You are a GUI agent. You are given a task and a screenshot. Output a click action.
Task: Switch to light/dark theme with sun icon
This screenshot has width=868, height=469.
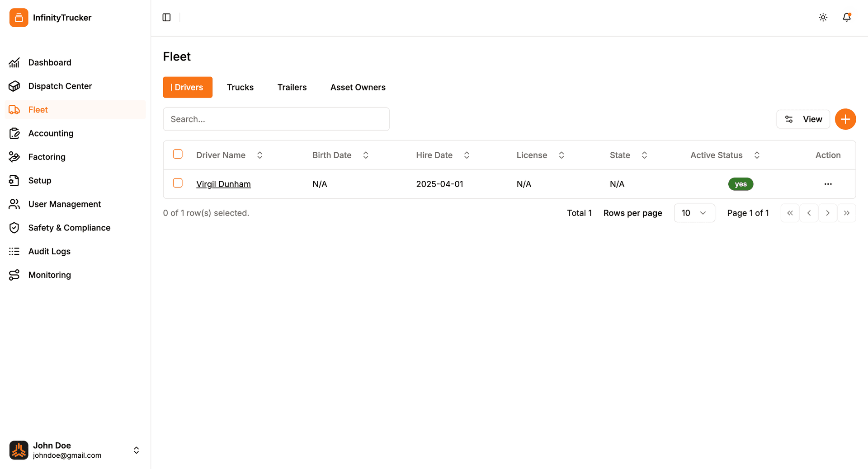click(823, 17)
